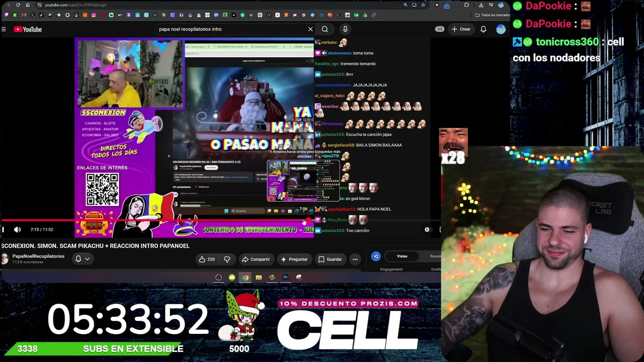This screenshot has height=362, width=644.
Task: Click the tonicross360 chat message in stream overlay
Action: click(568, 50)
